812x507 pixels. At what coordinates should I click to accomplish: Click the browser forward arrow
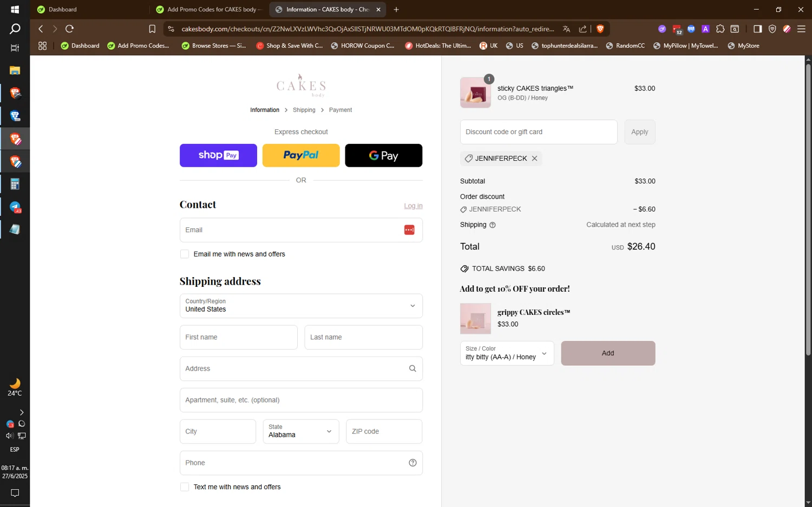(55, 29)
